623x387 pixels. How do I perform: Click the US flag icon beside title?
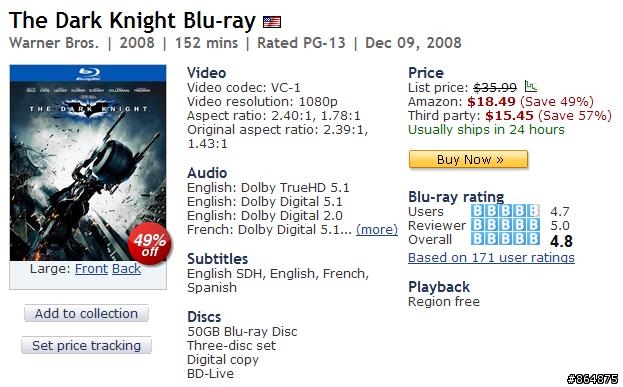tap(272, 21)
